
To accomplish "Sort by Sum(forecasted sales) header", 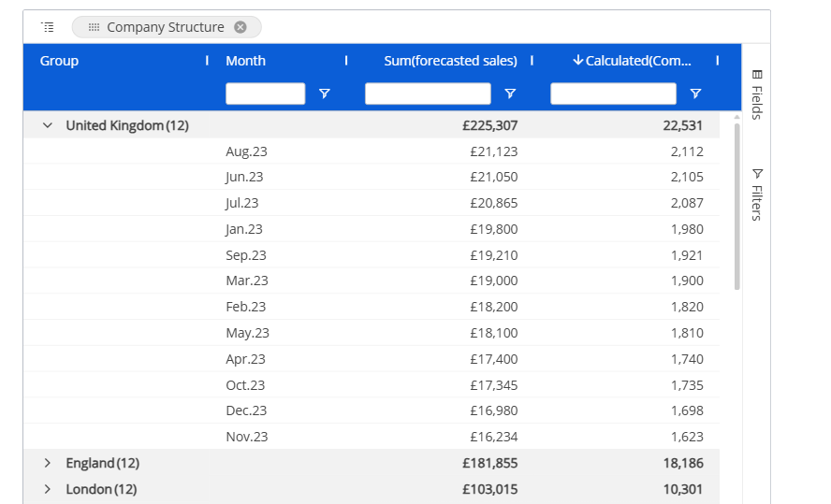I will tap(450, 61).
